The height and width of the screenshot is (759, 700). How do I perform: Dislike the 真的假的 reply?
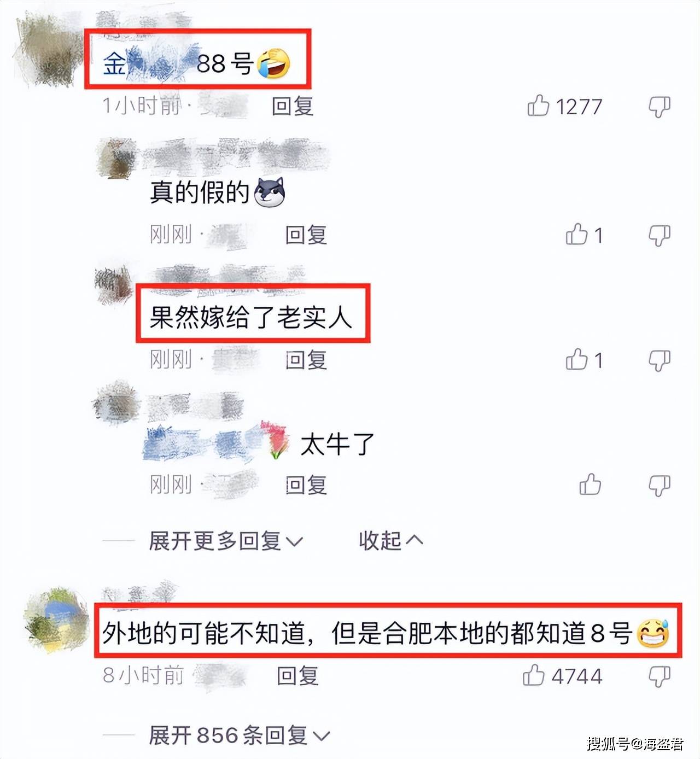coord(659,236)
